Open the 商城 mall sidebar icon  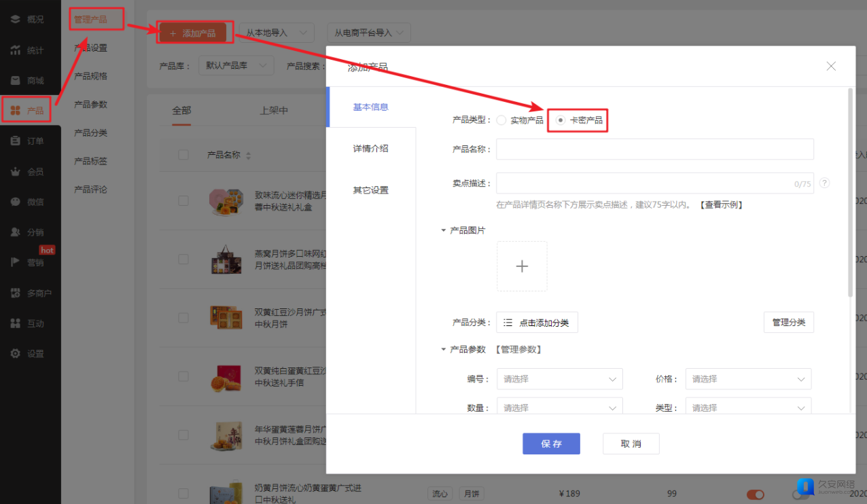tap(15, 81)
